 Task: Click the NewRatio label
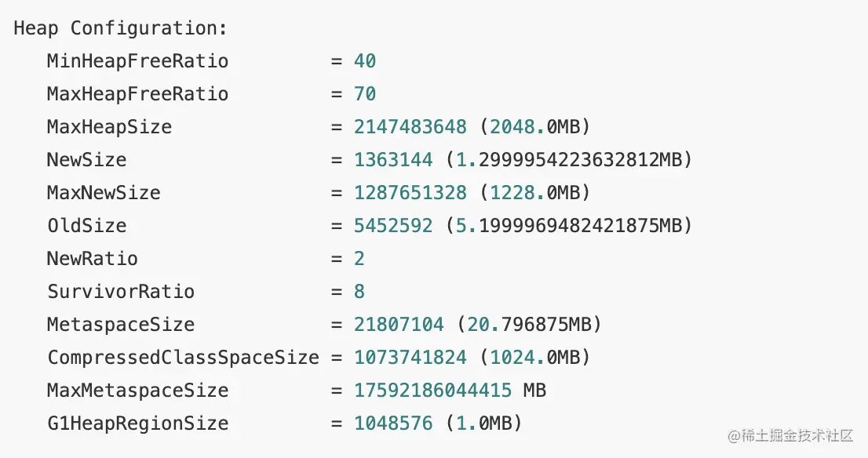pos(92,259)
